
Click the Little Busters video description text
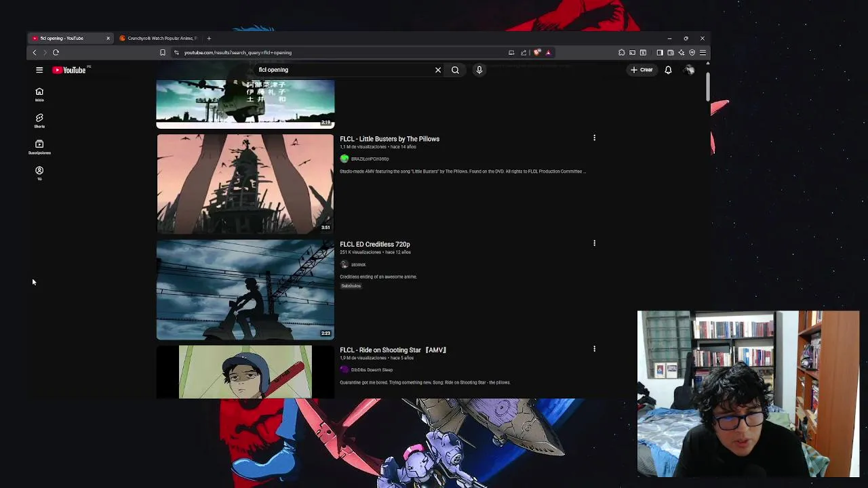point(462,171)
